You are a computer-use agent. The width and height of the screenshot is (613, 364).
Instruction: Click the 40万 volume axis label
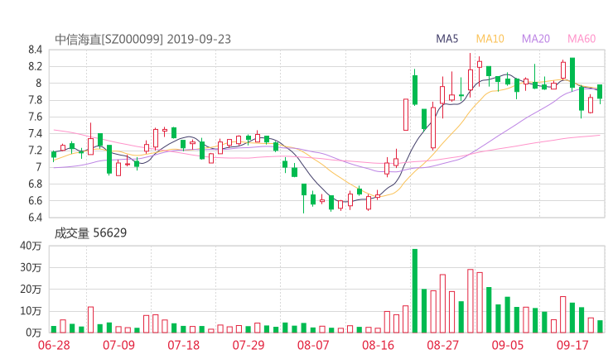click(31, 246)
